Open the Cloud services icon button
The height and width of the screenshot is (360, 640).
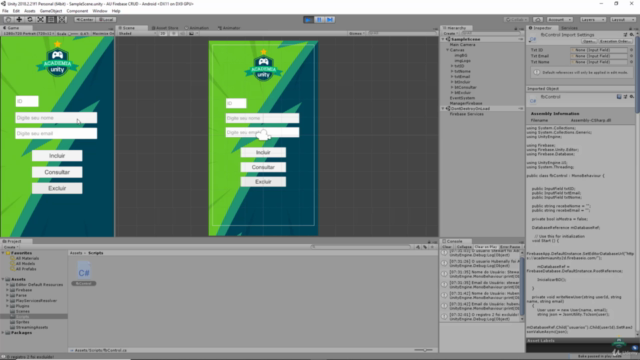tap(538, 20)
